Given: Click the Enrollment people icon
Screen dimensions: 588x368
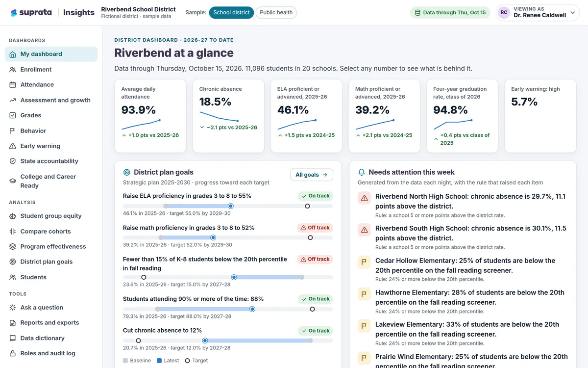Looking at the screenshot, I should (13, 70).
